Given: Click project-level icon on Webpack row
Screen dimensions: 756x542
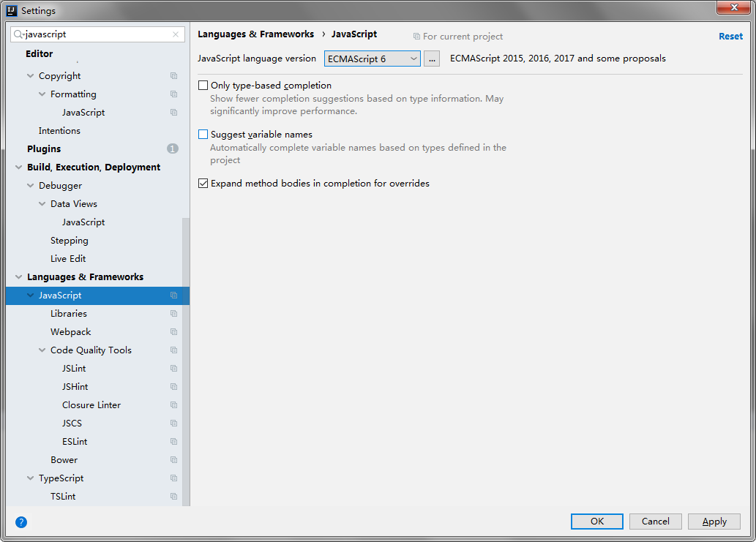Looking at the screenshot, I should (173, 332).
